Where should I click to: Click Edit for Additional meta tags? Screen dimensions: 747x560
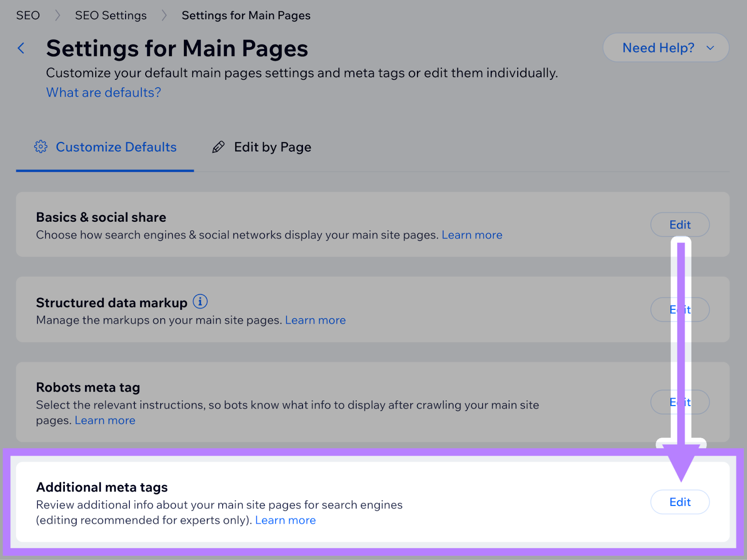pos(680,502)
